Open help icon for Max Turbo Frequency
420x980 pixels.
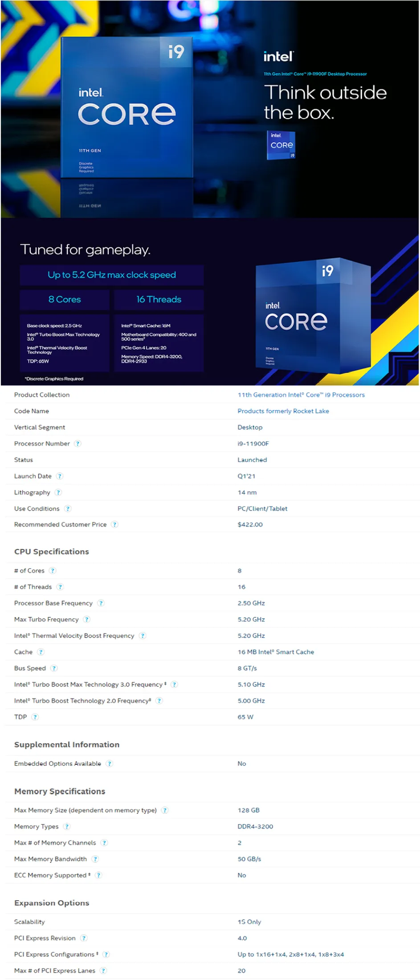pos(87,619)
